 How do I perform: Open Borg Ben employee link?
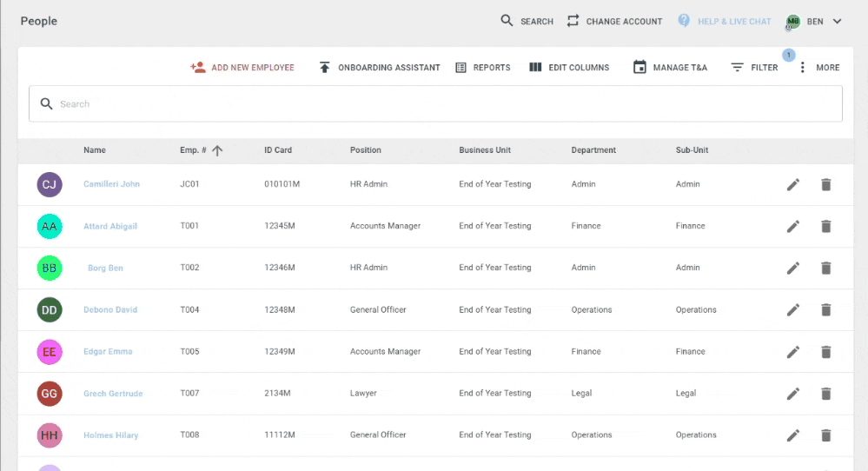(105, 268)
